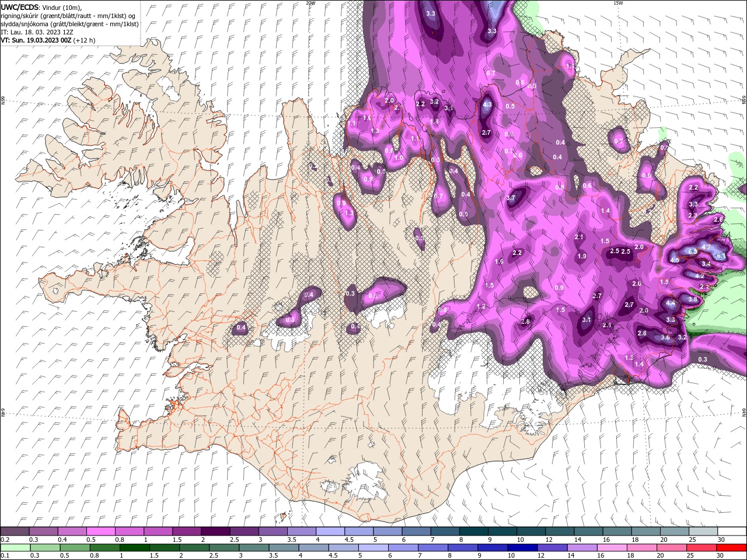Click the 3.7 precipitation value on the map
The height and width of the screenshot is (560, 747).
[511, 198]
